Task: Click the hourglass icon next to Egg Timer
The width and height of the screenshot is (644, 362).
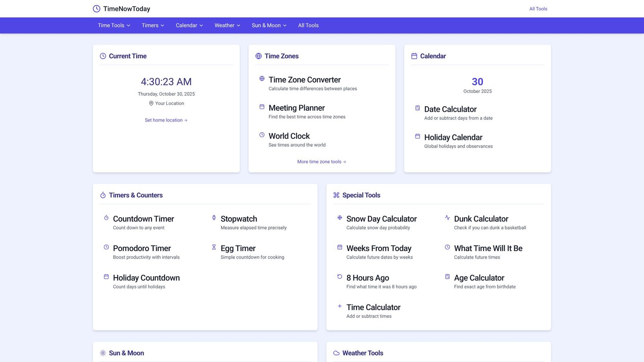Action: pyautogui.click(x=214, y=247)
